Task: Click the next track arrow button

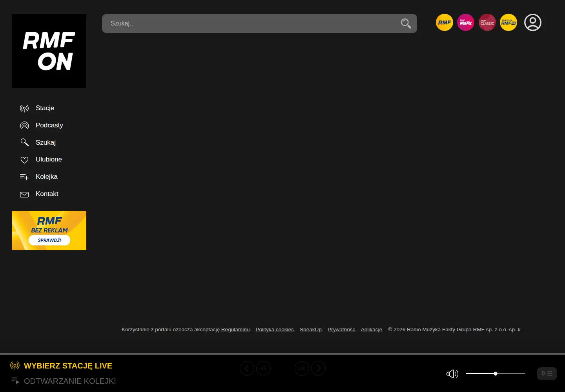Action: [x=318, y=368]
